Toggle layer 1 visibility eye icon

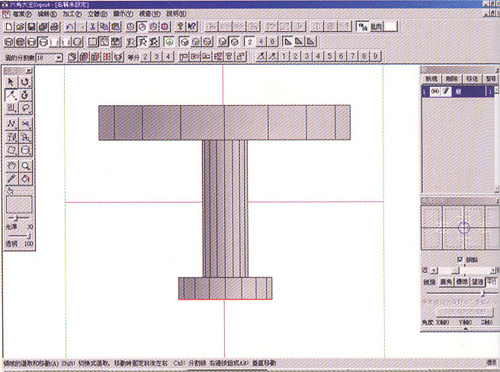(x=435, y=91)
